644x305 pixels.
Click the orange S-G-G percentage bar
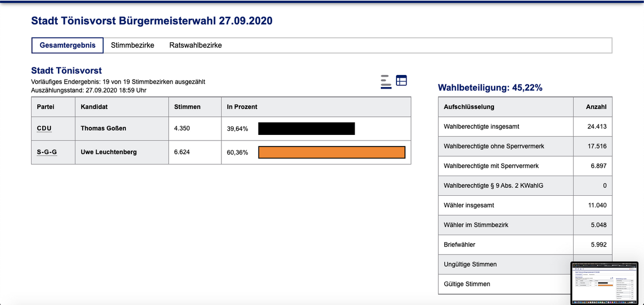point(332,152)
